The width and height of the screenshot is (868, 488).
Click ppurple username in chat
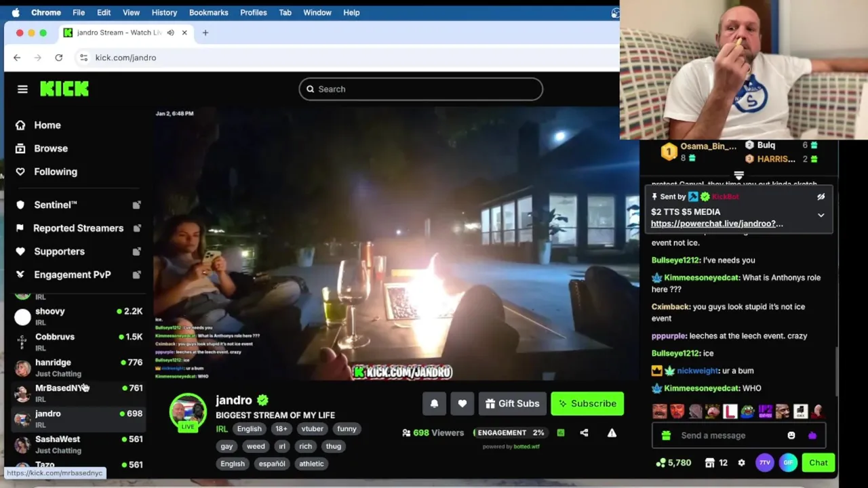pos(669,335)
